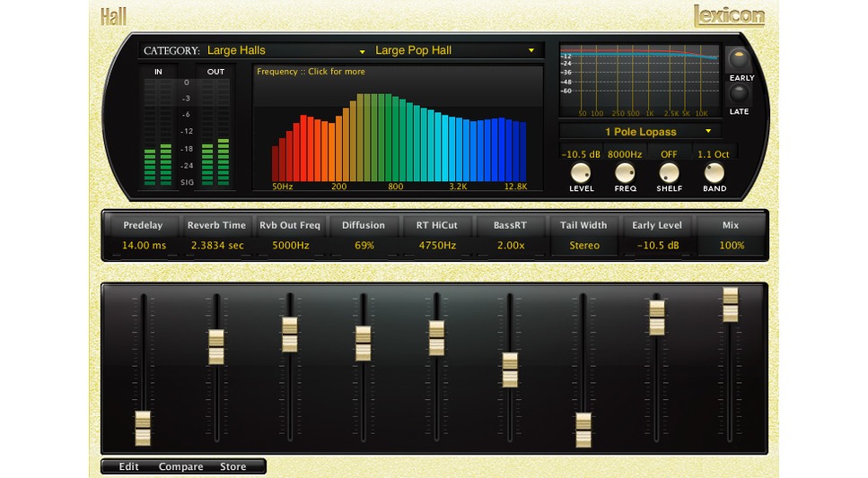The height and width of the screenshot is (478, 868).
Task: Toggle the EARLY reflections button
Action: click(x=739, y=58)
